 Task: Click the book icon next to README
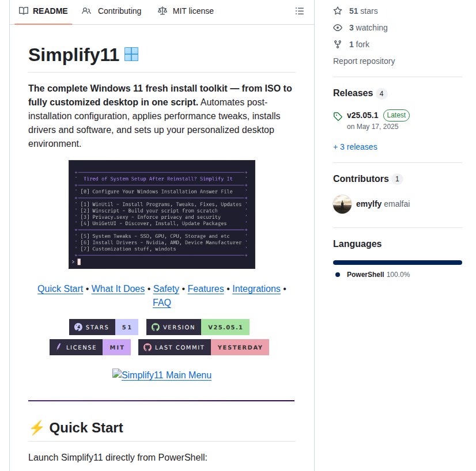(x=23, y=10)
